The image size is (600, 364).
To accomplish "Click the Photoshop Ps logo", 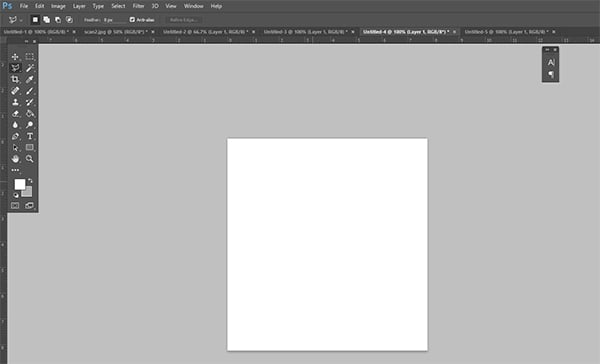I will 7,6.
